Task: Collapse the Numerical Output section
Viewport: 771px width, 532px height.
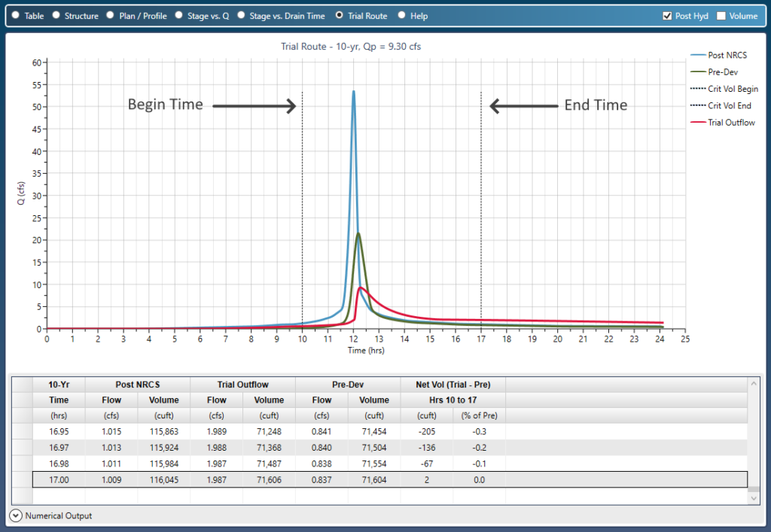Action: (15, 515)
